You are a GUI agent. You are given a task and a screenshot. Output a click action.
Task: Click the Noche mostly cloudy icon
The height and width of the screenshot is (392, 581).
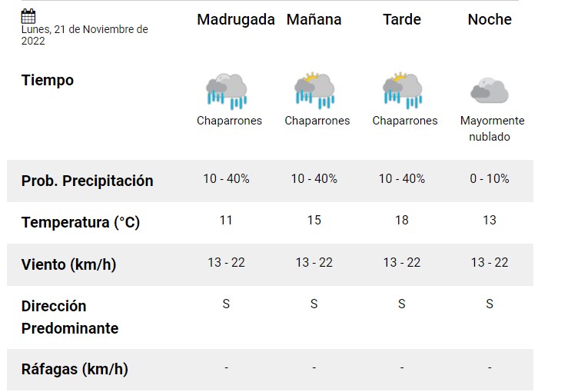click(x=490, y=90)
